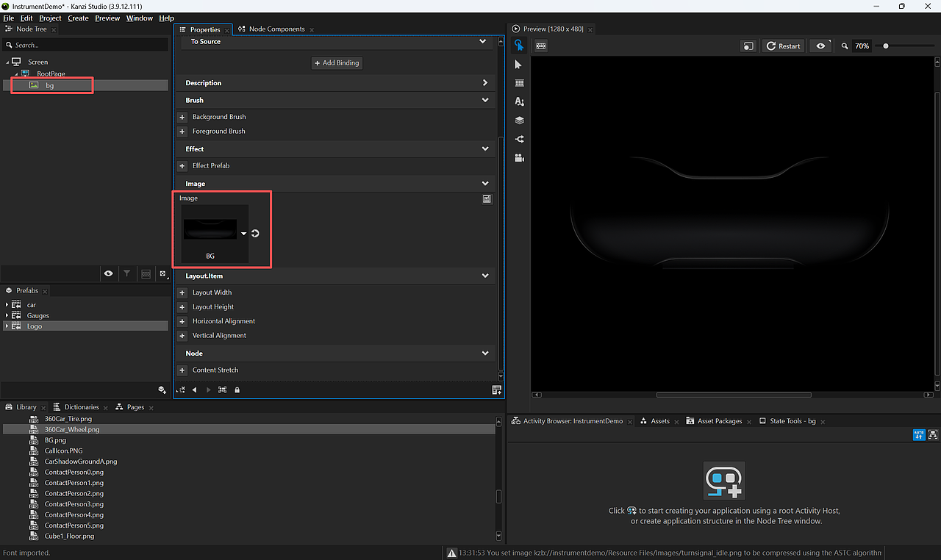Select the text tool in Preview sidebar
This screenshot has width=941, height=560.
[x=519, y=101]
